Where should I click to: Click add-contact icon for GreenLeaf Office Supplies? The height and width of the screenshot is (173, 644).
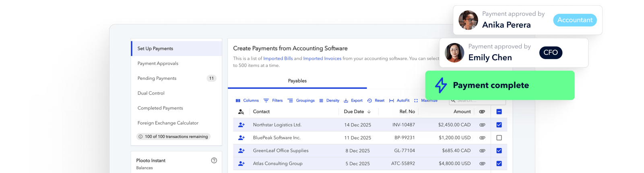[242, 151]
